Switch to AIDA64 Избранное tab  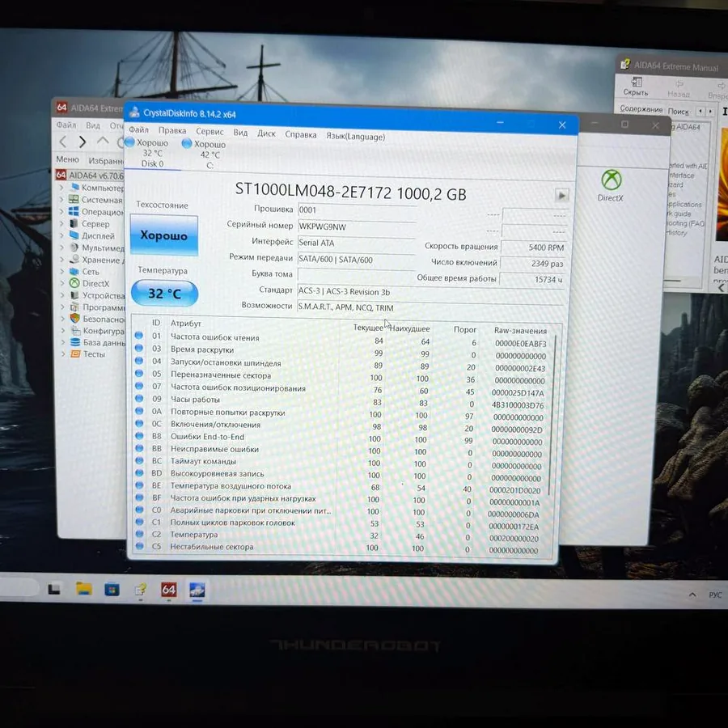click(x=106, y=161)
